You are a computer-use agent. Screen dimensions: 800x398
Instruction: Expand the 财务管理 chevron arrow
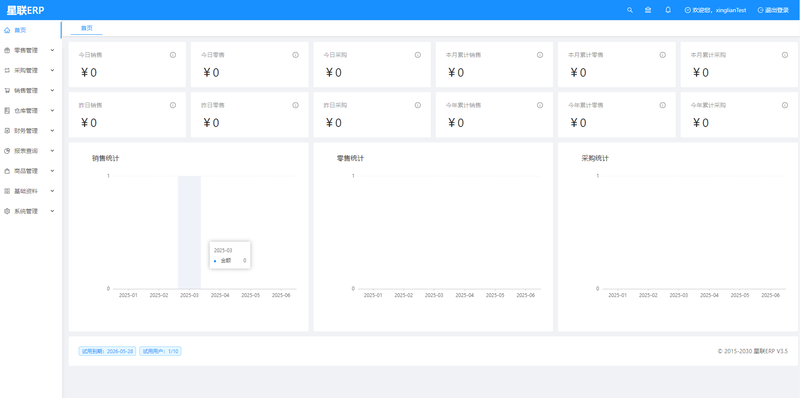point(53,131)
